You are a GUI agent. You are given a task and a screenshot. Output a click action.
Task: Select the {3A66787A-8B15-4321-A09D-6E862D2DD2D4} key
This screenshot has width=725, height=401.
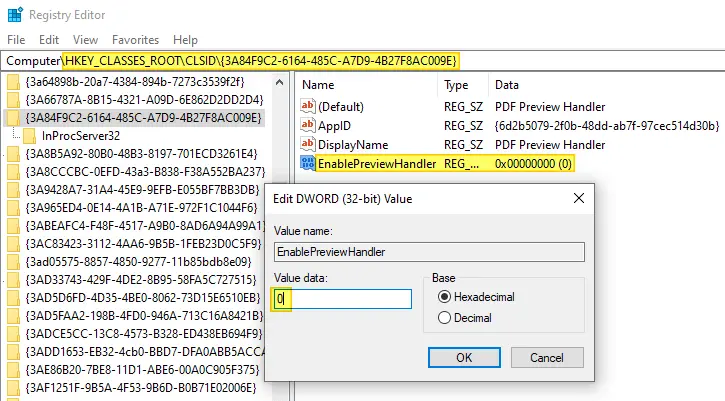coord(144,100)
